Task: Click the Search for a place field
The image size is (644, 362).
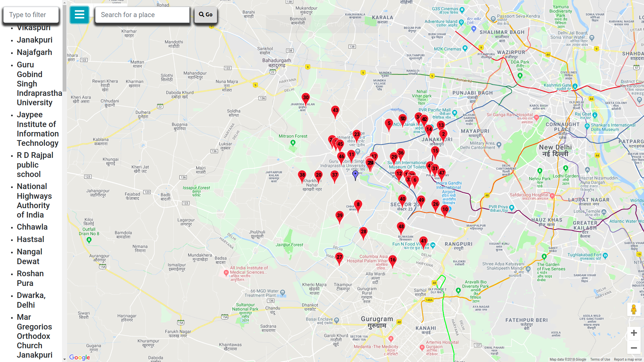Action: [142, 15]
